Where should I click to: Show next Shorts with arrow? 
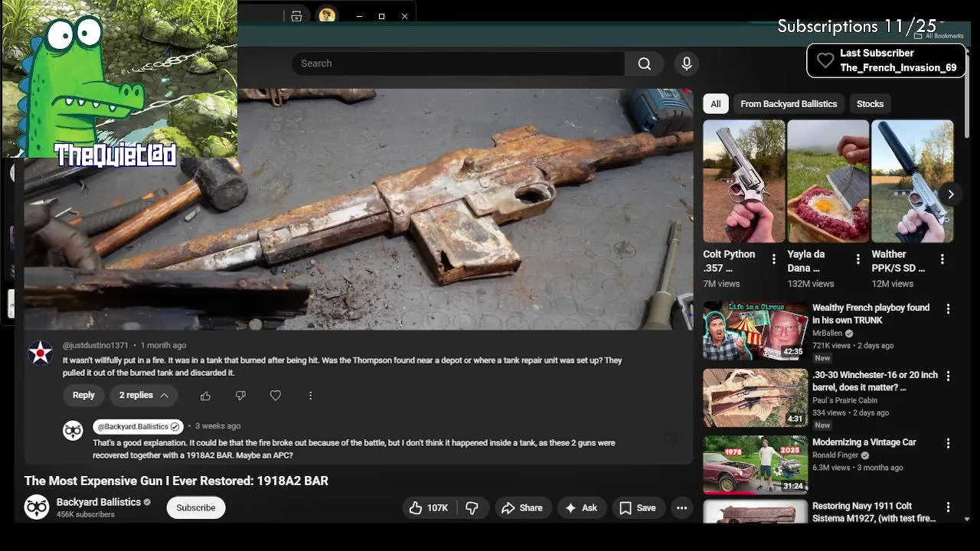950,194
